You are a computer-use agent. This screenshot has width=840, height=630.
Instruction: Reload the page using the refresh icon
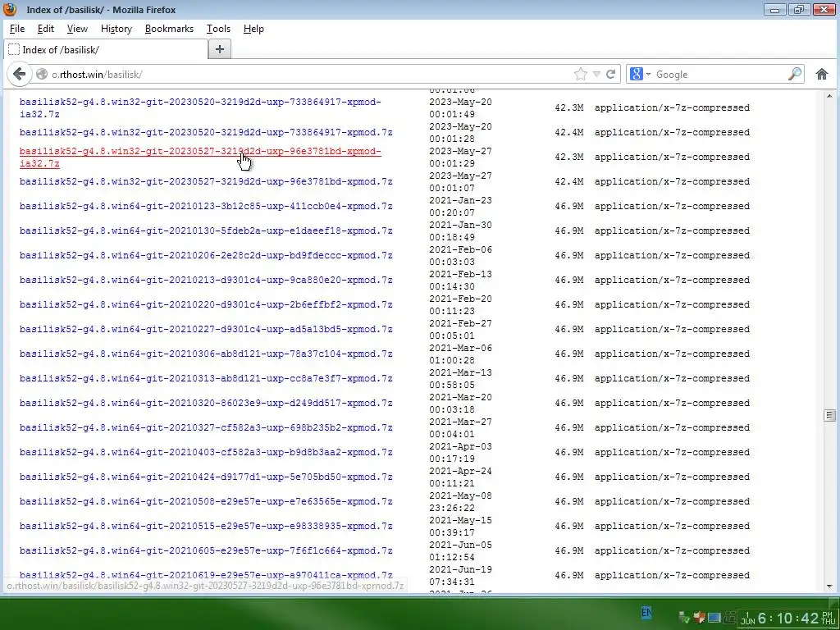[610, 74]
